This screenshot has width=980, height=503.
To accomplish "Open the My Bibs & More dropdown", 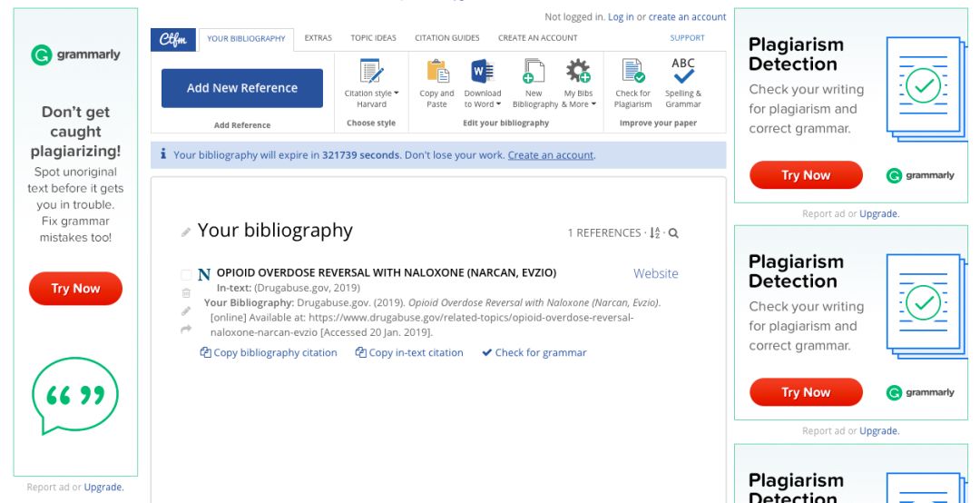I will (x=578, y=84).
